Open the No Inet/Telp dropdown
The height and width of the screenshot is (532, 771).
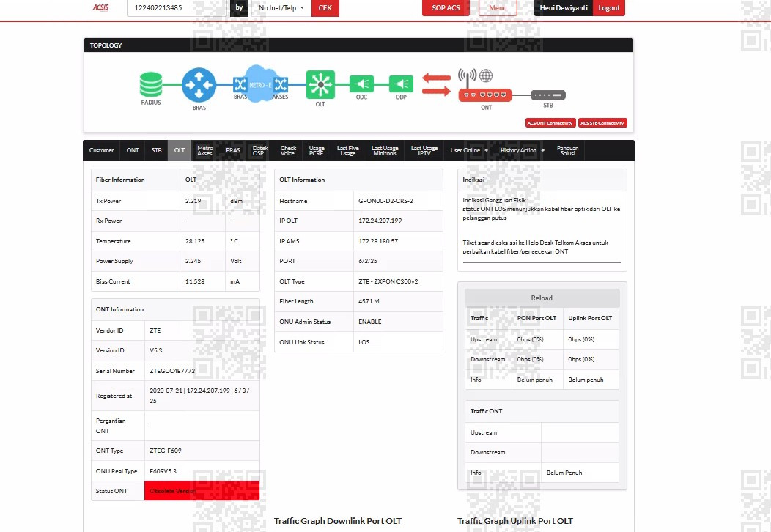tap(281, 8)
